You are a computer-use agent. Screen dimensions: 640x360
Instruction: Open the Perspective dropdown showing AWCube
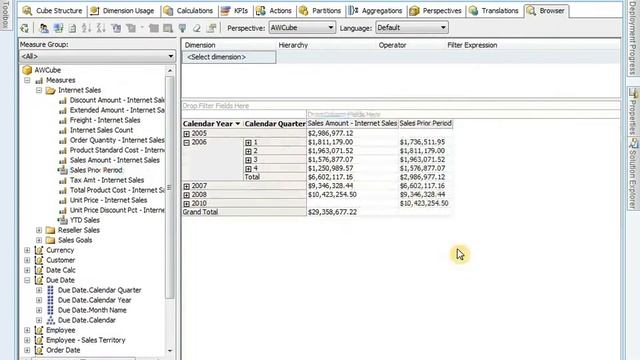pos(302,28)
